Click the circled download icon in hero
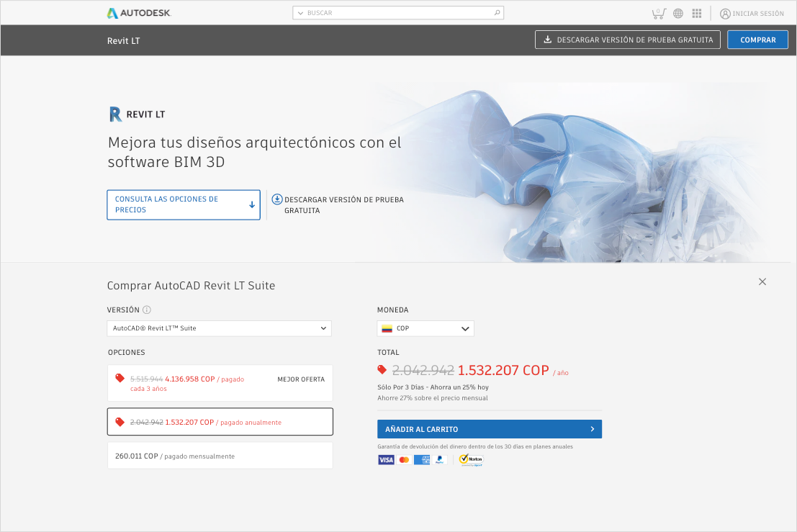The height and width of the screenshot is (532, 797). click(x=277, y=199)
